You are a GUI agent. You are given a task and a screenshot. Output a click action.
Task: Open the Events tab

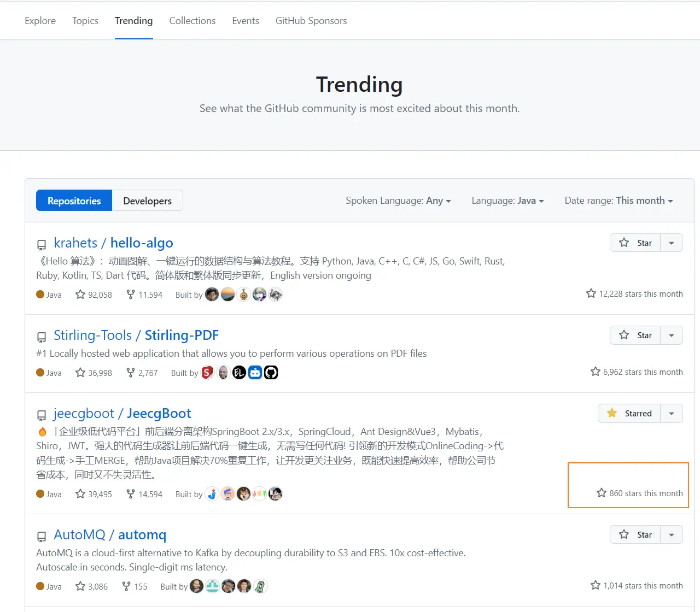click(x=246, y=21)
